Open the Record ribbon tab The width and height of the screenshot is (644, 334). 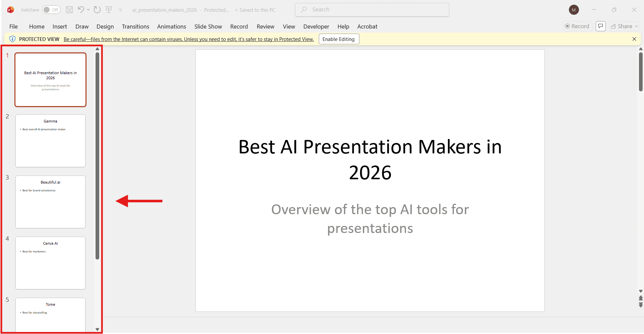pyautogui.click(x=239, y=27)
